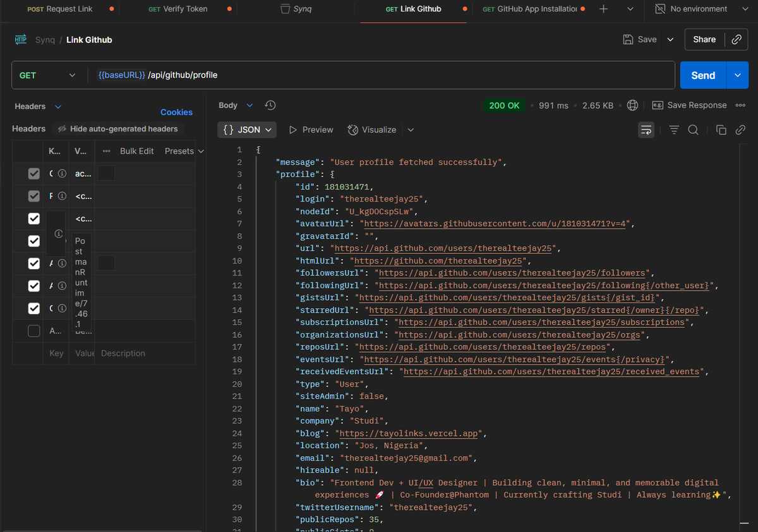View request history via clock icon

(x=270, y=105)
